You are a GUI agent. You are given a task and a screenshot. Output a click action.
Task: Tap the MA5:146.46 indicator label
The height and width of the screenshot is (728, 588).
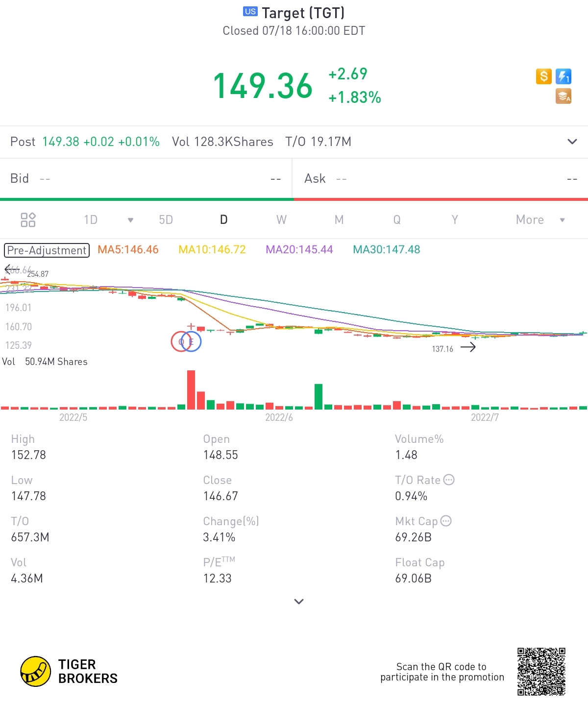128,249
